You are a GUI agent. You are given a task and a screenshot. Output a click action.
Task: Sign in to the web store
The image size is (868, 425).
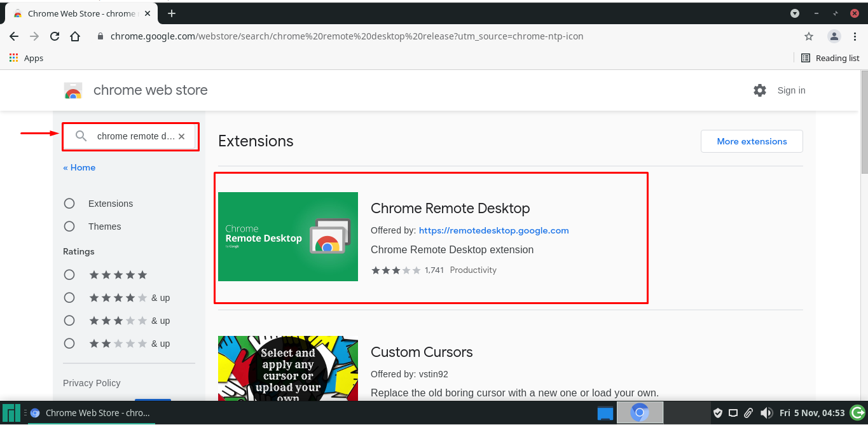791,90
